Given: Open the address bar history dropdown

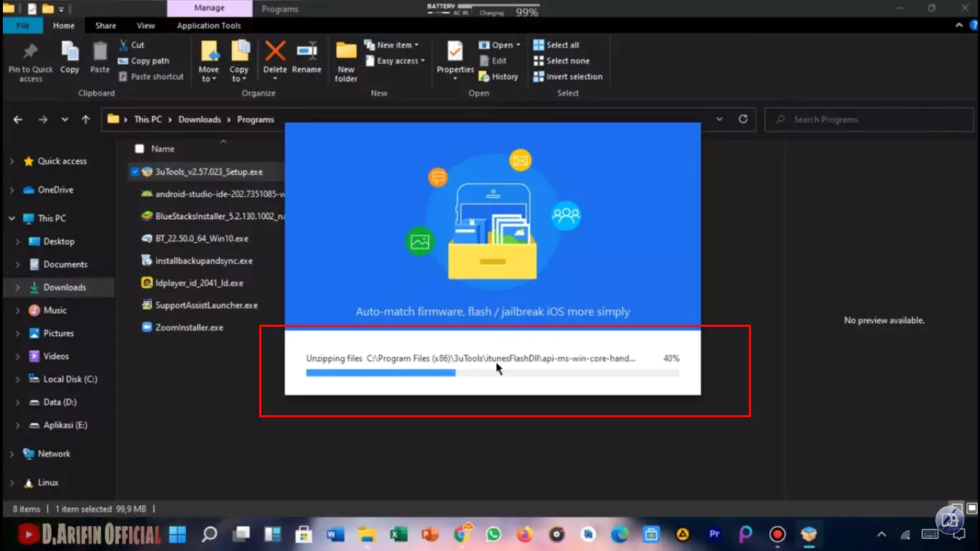Looking at the screenshot, I should point(719,119).
